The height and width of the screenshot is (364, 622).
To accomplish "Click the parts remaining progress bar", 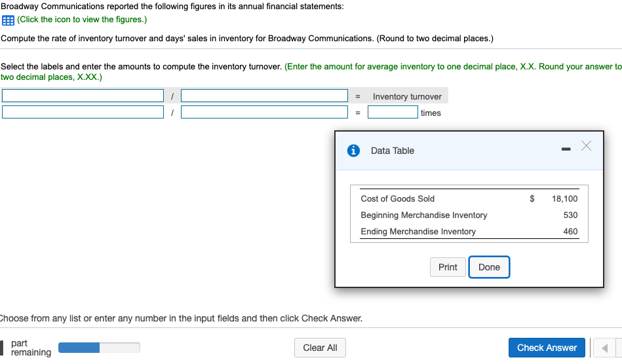I will click(x=99, y=348).
